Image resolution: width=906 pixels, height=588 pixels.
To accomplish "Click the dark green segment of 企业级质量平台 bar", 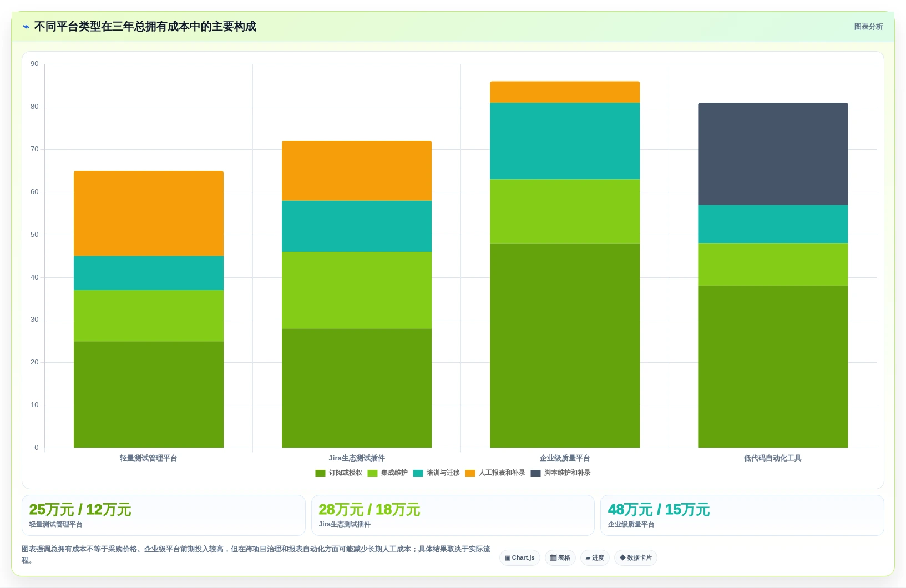I will [x=565, y=346].
